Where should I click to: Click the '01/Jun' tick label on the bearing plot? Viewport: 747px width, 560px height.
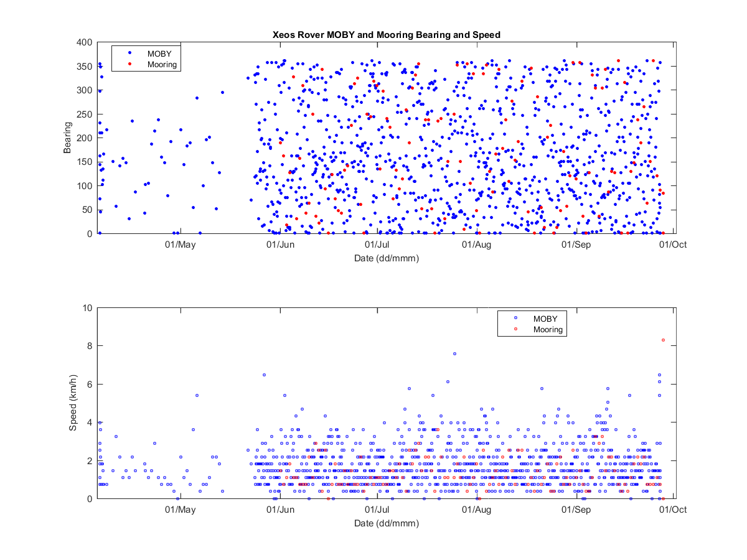click(x=280, y=244)
